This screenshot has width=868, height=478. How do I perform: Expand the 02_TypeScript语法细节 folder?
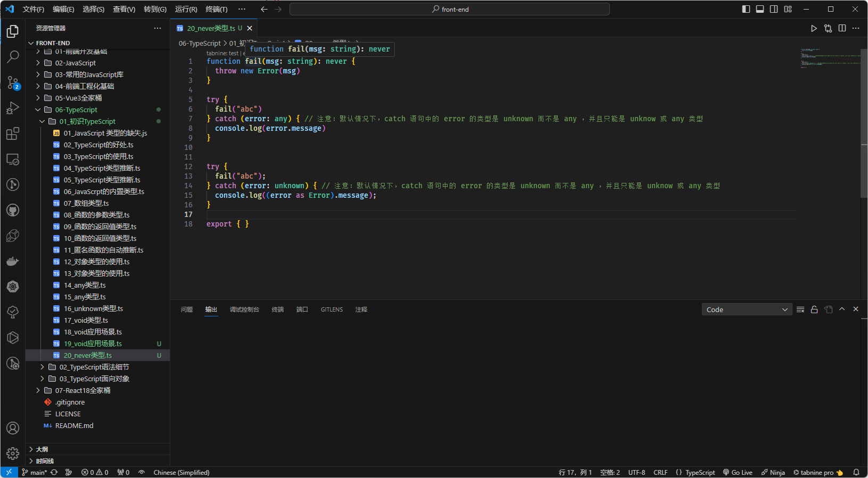94,367
